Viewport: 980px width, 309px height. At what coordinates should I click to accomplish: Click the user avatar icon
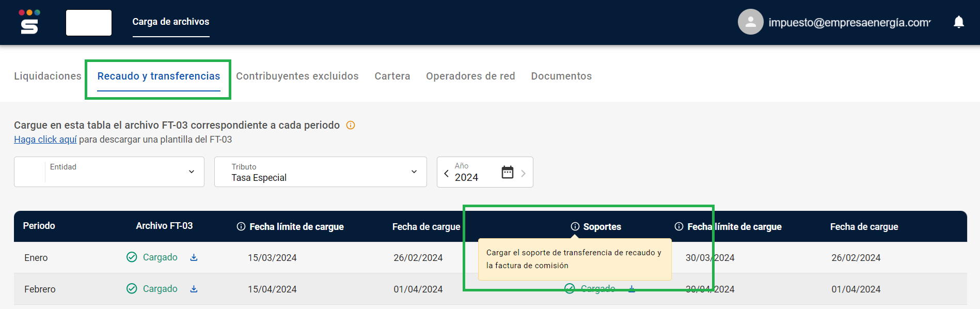[x=750, y=22]
